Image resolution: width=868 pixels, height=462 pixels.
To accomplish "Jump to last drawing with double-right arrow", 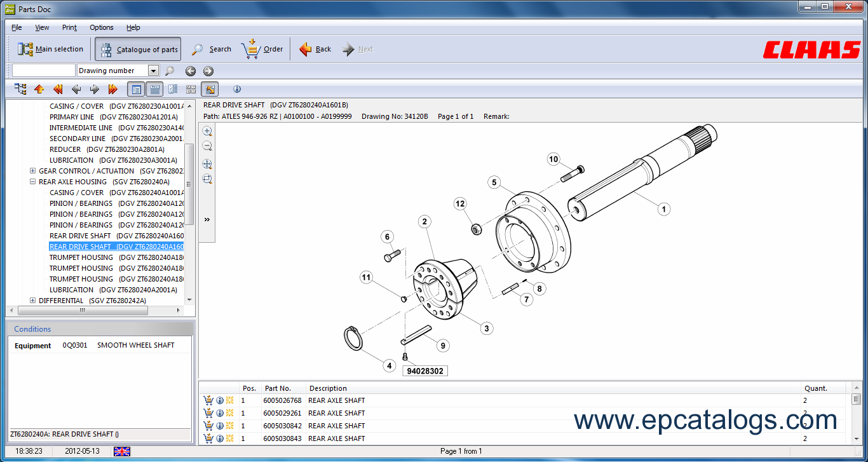I will (x=113, y=89).
